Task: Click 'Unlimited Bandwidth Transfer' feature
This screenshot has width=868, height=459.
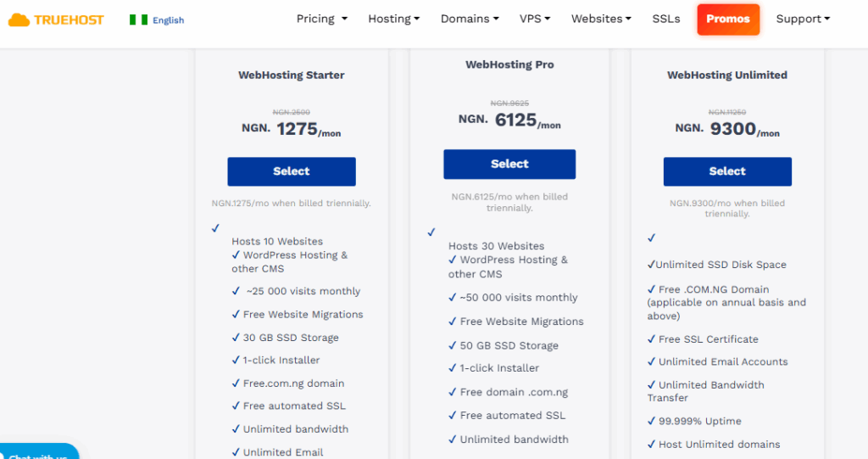Action: coord(706,391)
